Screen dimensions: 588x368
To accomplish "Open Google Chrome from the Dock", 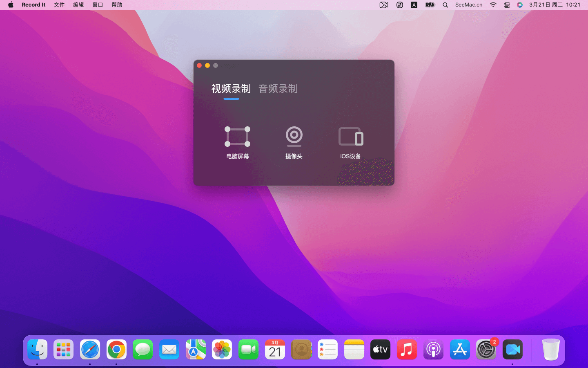I will (116, 350).
